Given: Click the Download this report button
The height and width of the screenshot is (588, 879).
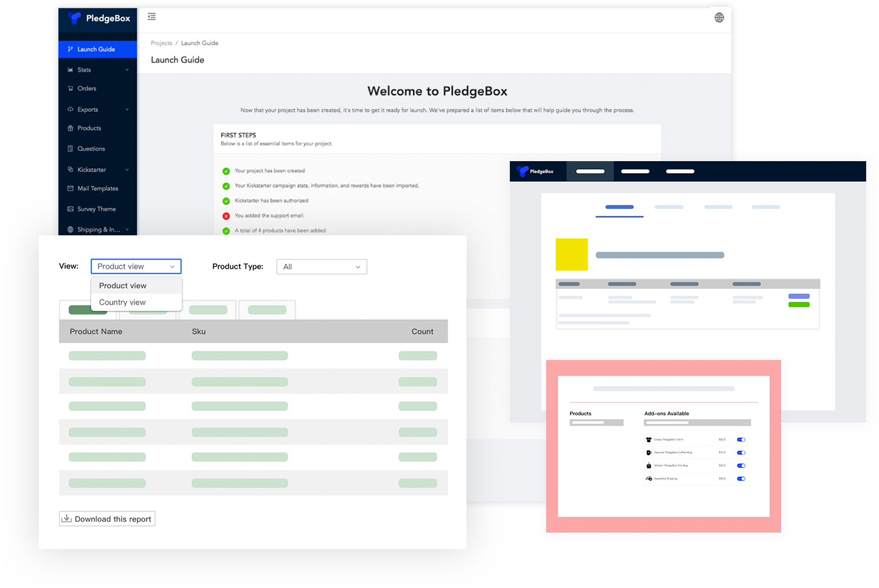Looking at the screenshot, I should tap(106, 518).
